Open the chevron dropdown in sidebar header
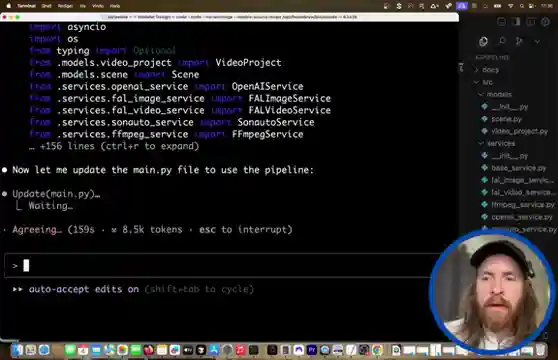The image size is (558, 360). tap(537, 42)
